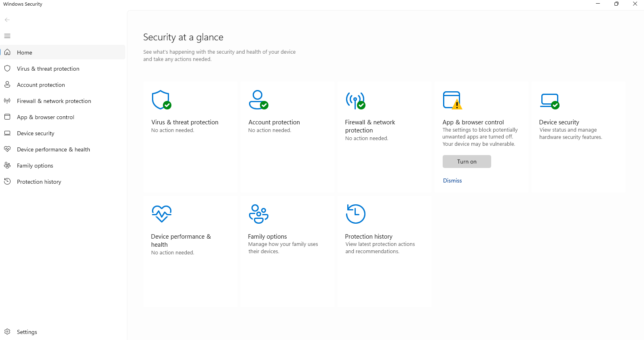
Task: Select Home in the sidebar
Action: click(63, 52)
